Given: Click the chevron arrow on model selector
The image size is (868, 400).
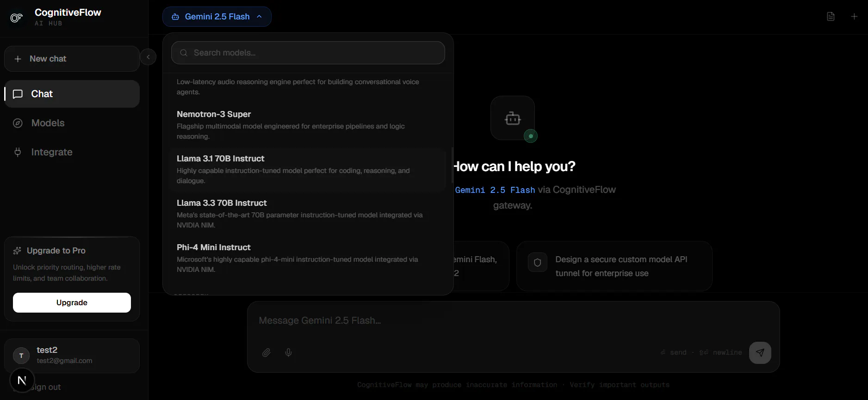Looking at the screenshot, I should pyautogui.click(x=259, y=17).
